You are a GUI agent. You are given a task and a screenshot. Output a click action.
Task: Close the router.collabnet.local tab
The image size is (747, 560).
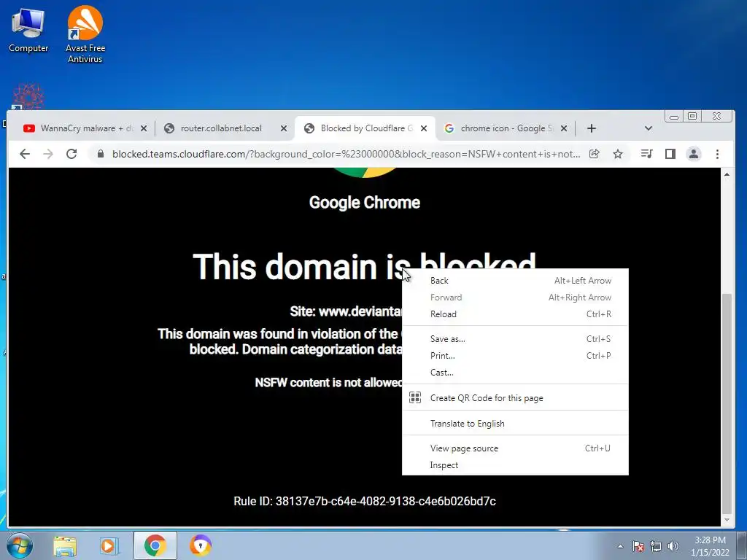point(284,128)
